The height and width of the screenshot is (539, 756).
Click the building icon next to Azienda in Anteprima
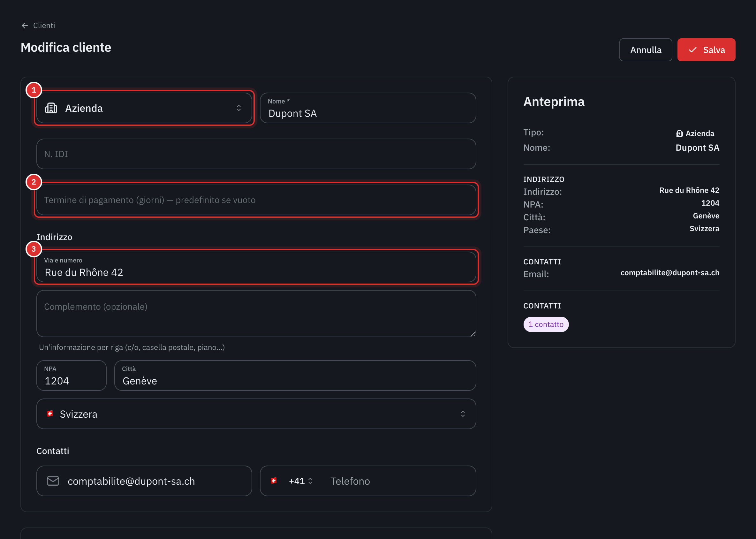[x=679, y=133]
